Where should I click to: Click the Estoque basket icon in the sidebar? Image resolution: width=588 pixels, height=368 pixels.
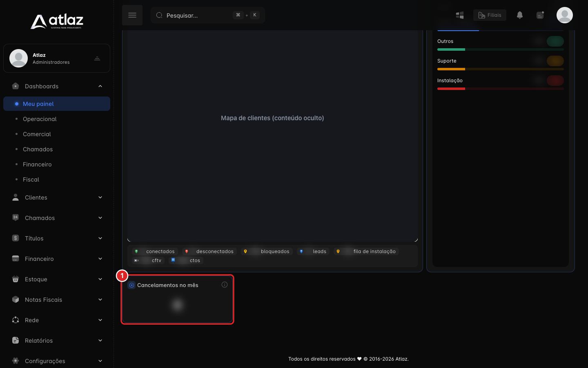coord(16,279)
